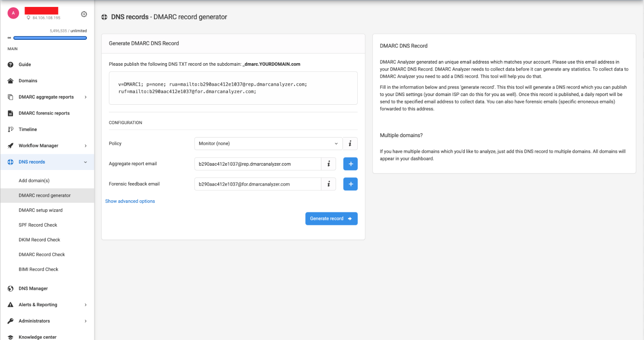The image size is (644, 340).
Task: Open the Guide section icon
Action: [10, 64]
